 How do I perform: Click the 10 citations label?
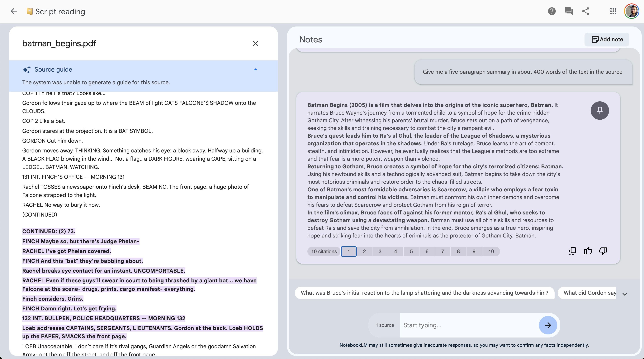pyautogui.click(x=324, y=251)
